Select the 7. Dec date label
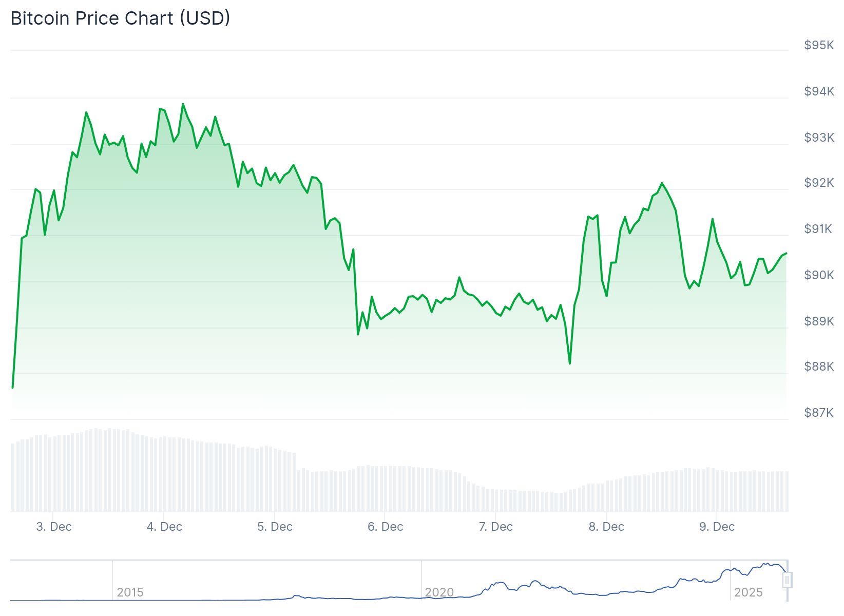 click(495, 527)
